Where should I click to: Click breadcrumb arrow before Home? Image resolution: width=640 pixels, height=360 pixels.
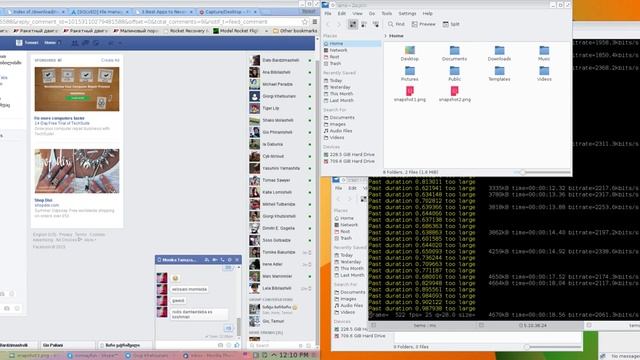tap(385, 36)
